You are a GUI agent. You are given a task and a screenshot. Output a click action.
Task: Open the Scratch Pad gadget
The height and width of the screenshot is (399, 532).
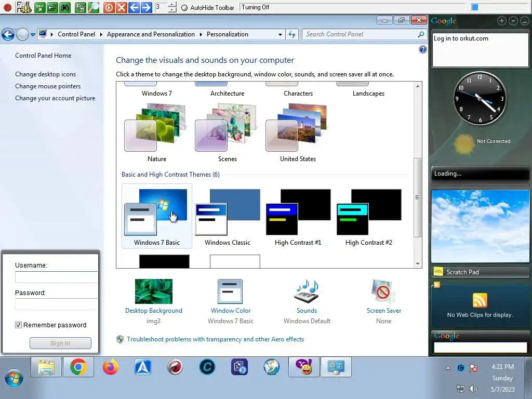click(x=480, y=272)
